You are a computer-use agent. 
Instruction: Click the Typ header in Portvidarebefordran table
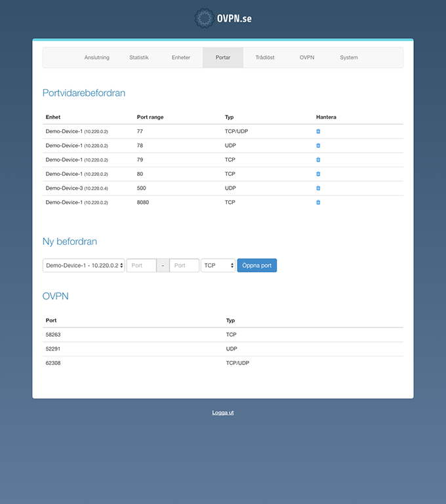pos(229,117)
